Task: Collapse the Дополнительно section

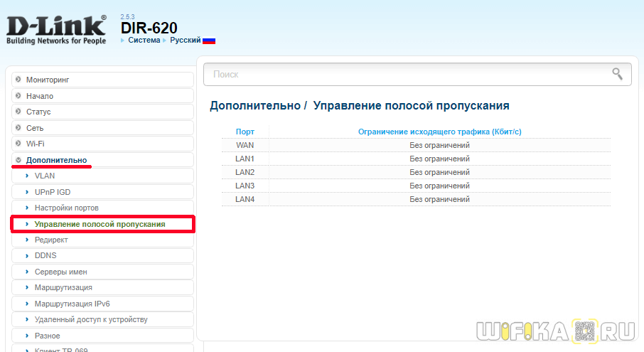Action: pos(56,160)
